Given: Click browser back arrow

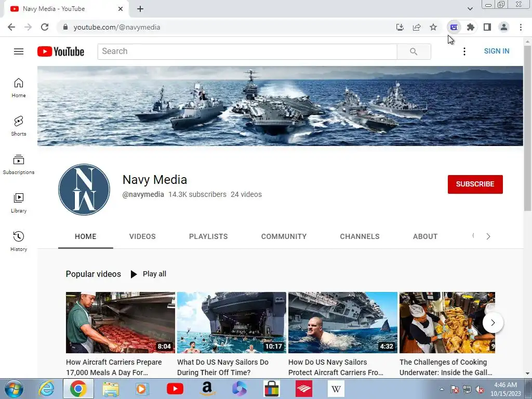Looking at the screenshot, I should pyautogui.click(x=11, y=27).
